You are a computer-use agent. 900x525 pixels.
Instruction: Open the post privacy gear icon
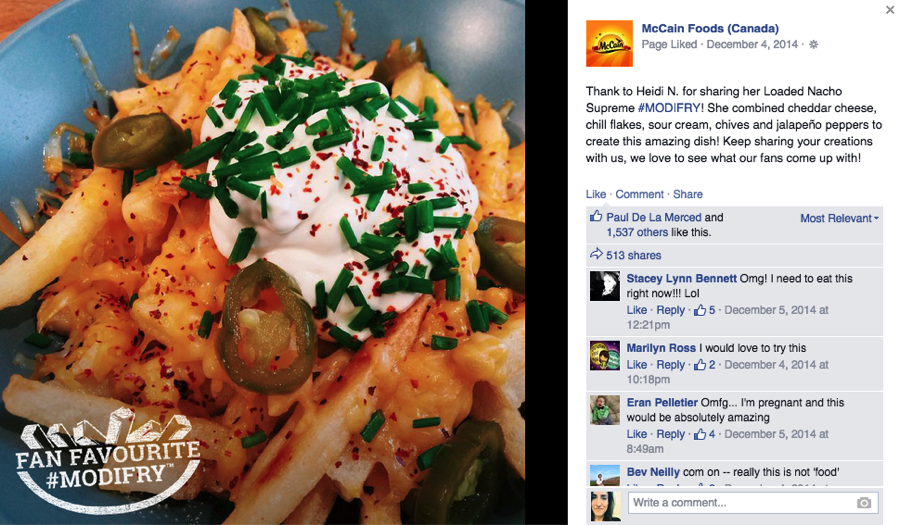pos(813,45)
